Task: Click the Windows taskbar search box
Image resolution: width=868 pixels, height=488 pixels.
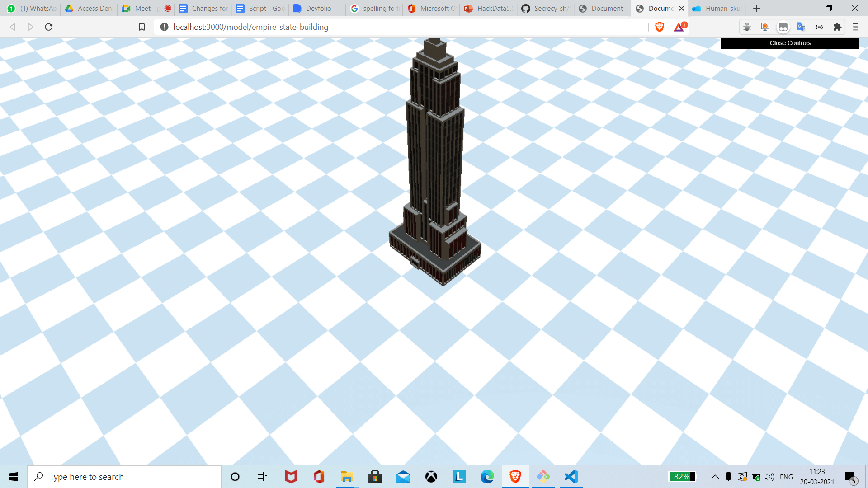Action: (124, 477)
